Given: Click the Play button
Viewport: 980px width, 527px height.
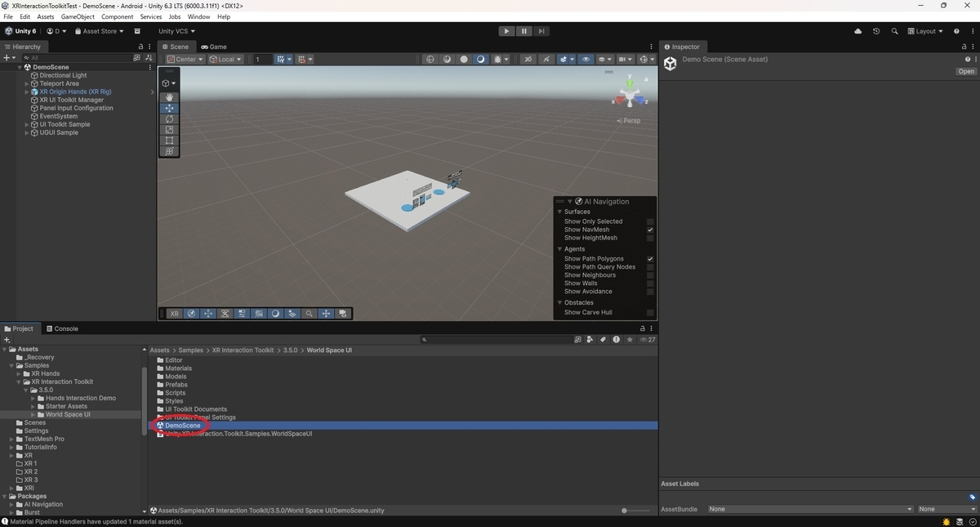Looking at the screenshot, I should point(506,31).
